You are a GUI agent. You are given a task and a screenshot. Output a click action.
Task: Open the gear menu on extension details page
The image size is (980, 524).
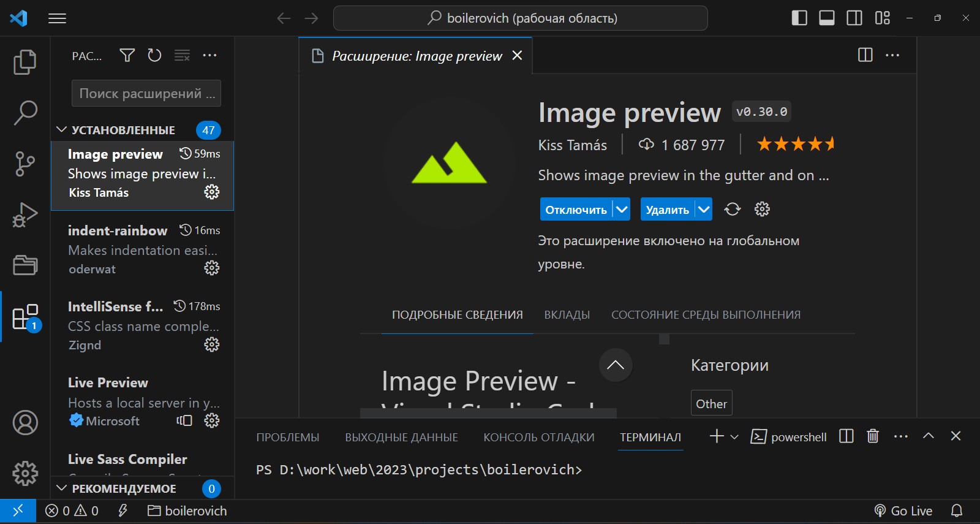[x=762, y=210]
